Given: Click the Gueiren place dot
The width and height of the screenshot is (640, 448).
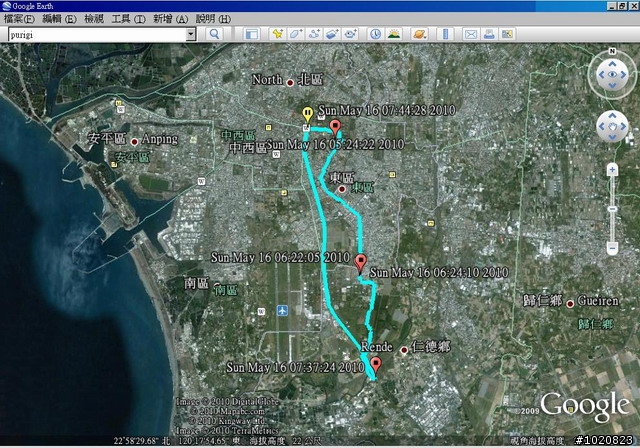Looking at the screenshot, I should [570, 304].
